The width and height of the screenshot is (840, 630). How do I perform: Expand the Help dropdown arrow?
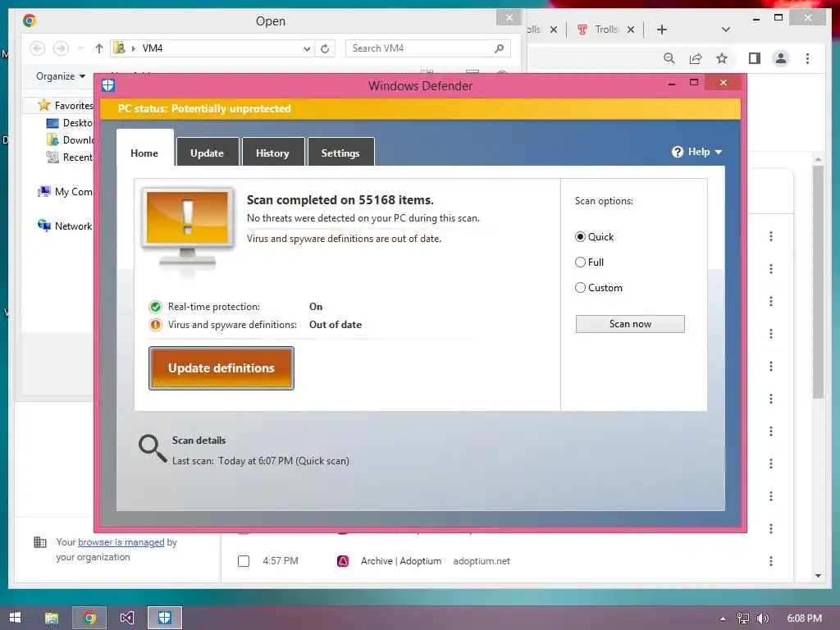[719, 152]
